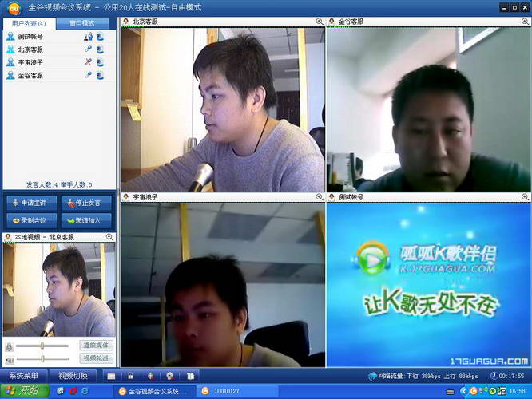Viewport: 532px width, 399px height.
Task: Adjust the speaker volume slider
Action: click(x=43, y=358)
